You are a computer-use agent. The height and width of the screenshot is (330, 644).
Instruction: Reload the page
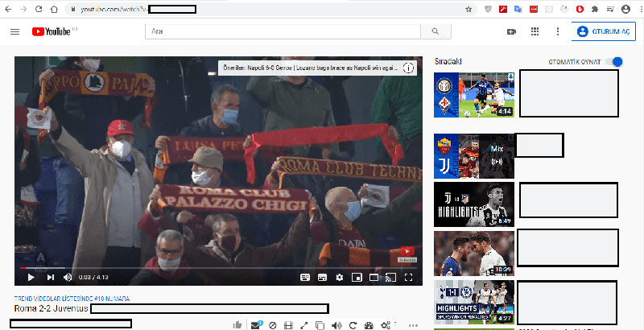pos(39,9)
